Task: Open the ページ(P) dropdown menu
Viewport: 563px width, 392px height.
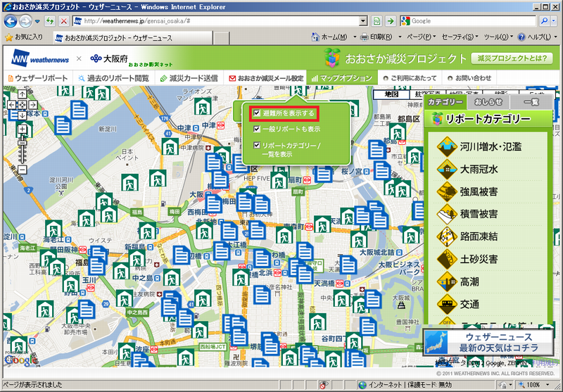Action: pos(421,37)
